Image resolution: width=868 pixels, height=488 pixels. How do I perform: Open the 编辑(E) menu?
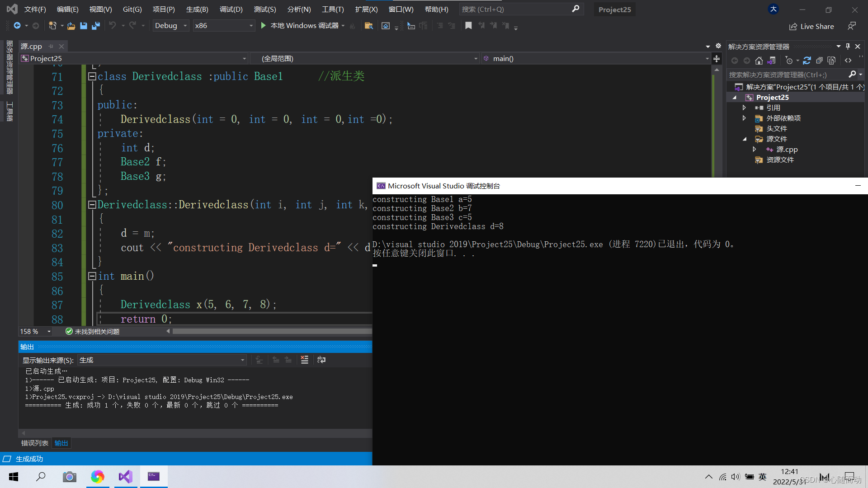tap(67, 9)
